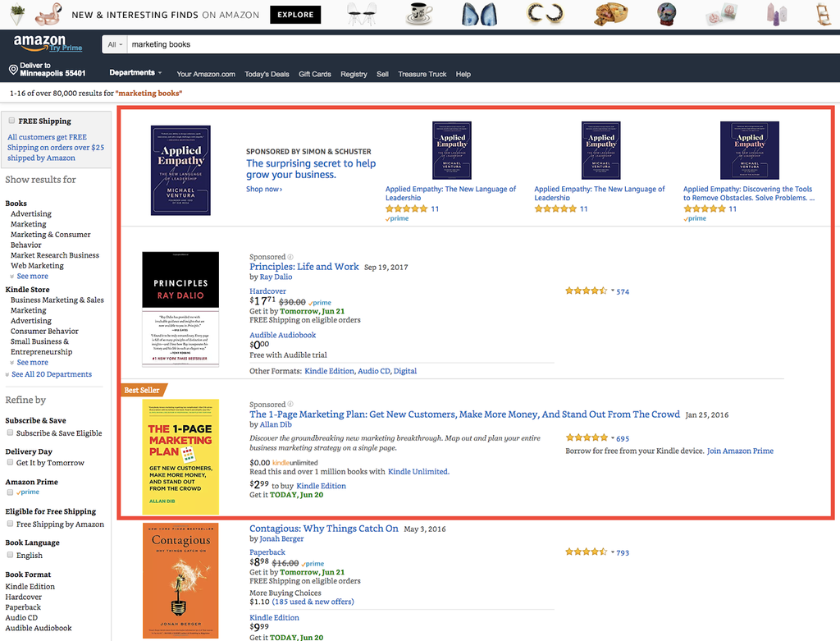Click the Best Seller badge

pyautogui.click(x=144, y=390)
